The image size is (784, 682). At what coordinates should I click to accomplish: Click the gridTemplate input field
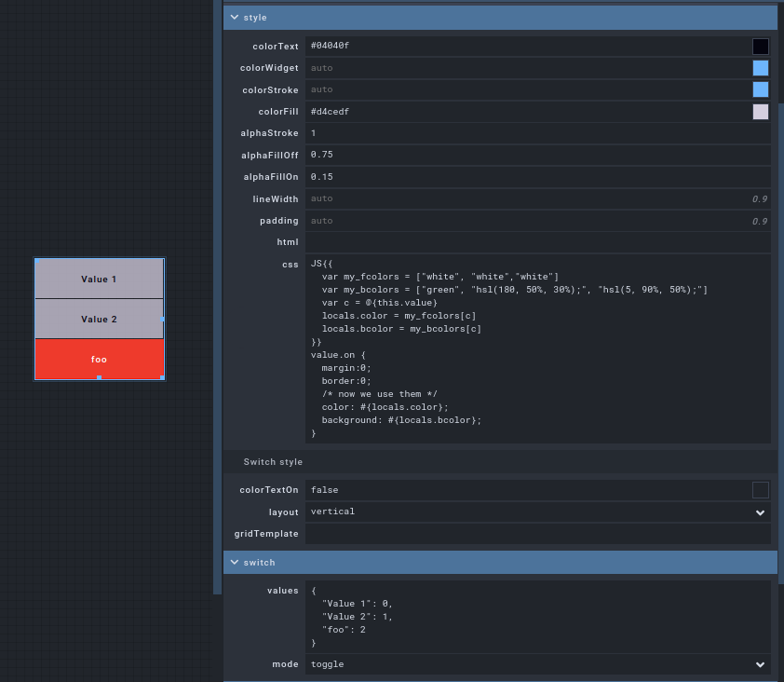coord(537,534)
